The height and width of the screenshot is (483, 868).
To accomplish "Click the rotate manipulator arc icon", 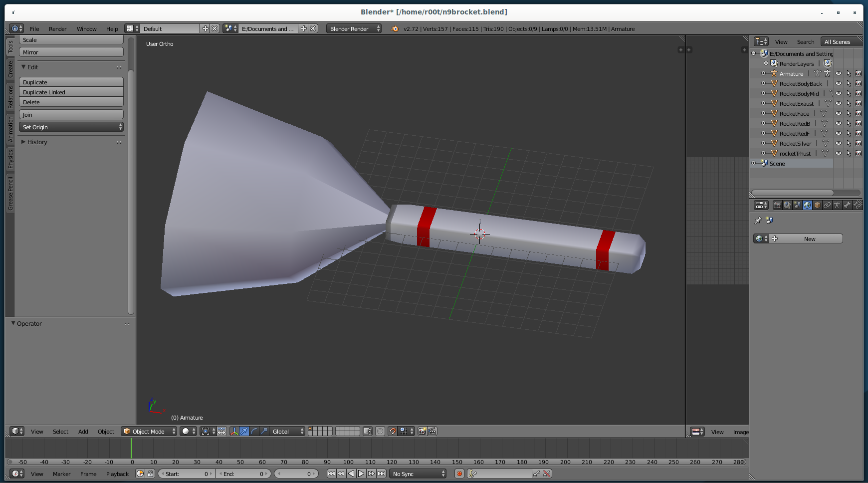I will tap(254, 431).
